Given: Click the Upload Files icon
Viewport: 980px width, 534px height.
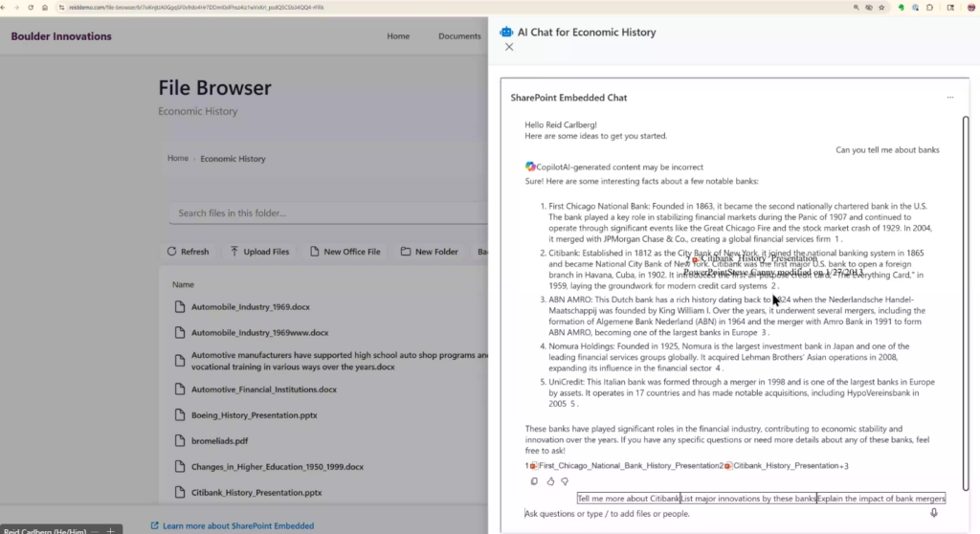Looking at the screenshot, I should (x=235, y=252).
